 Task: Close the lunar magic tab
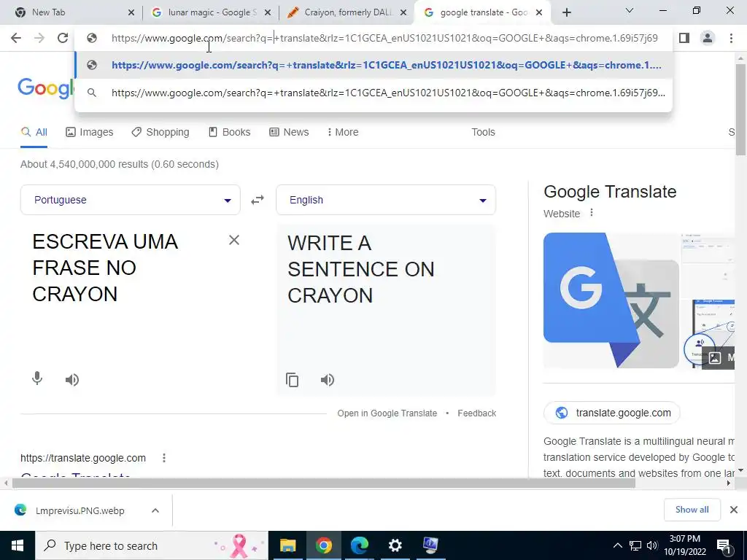(268, 12)
